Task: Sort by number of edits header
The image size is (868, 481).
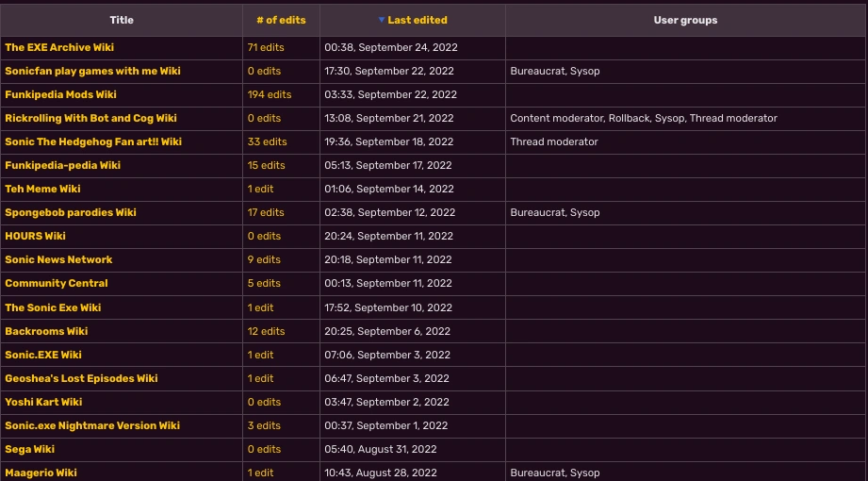Action: click(x=281, y=20)
